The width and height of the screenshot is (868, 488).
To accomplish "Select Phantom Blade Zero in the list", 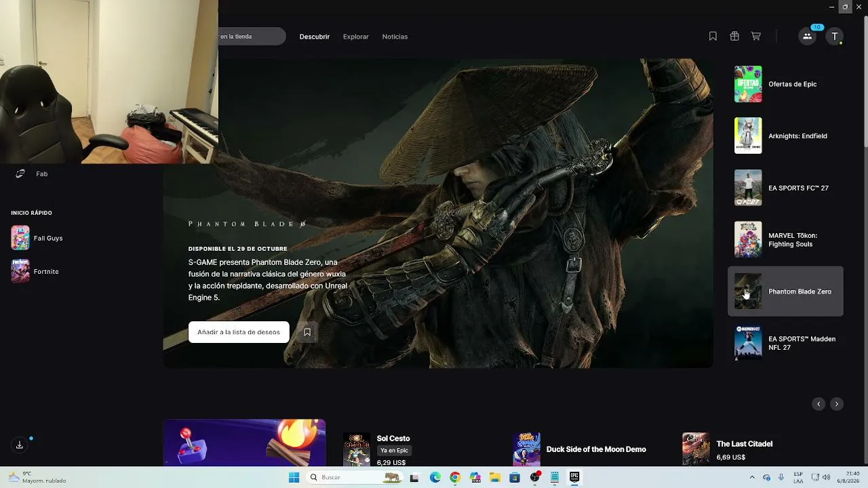I will point(785,291).
